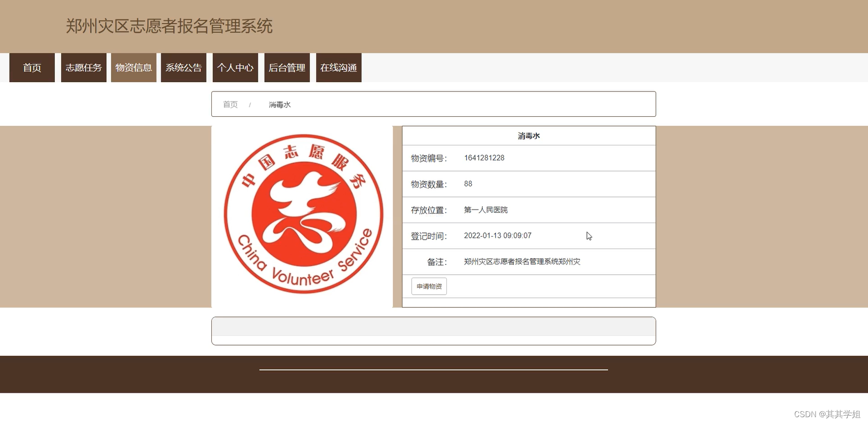
Task: Click the 备注 label
Action: 437,262
